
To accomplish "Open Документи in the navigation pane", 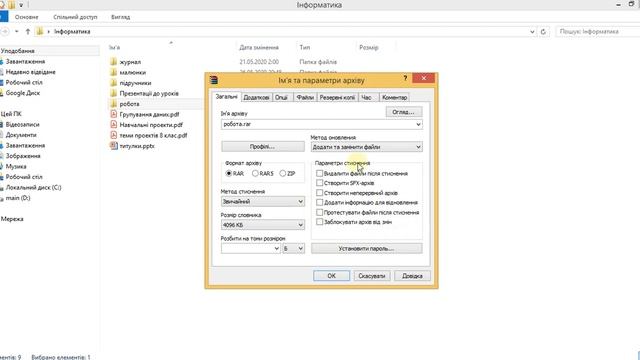I will [x=21, y=135].
